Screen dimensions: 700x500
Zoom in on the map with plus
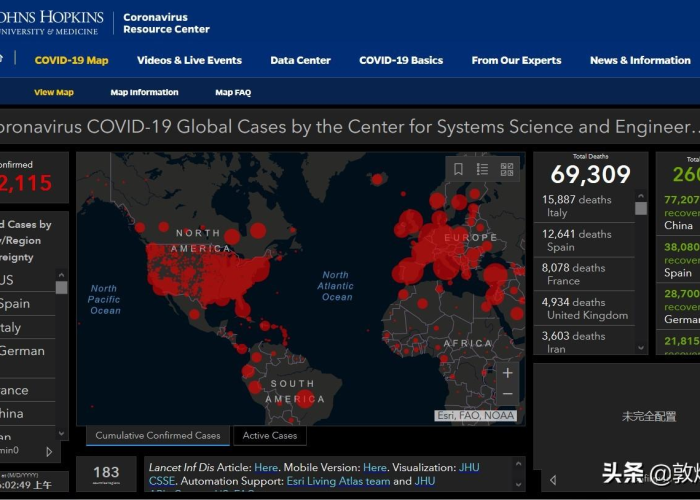(x=508, y=373)
